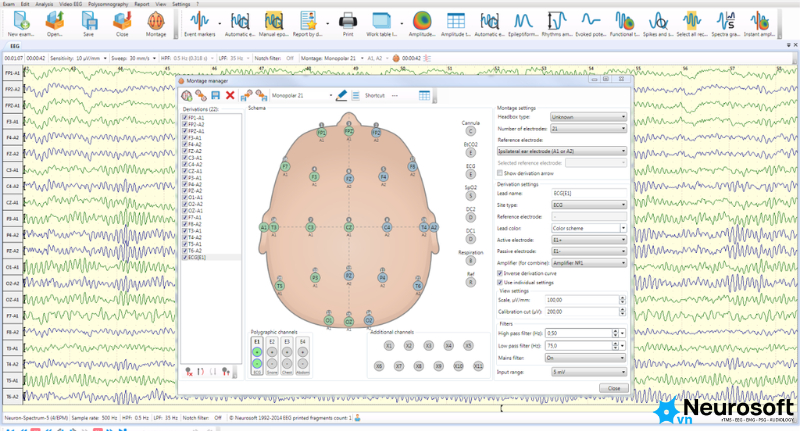
Task: Open the Montage toolbar icon
Action: click(156, 23)
